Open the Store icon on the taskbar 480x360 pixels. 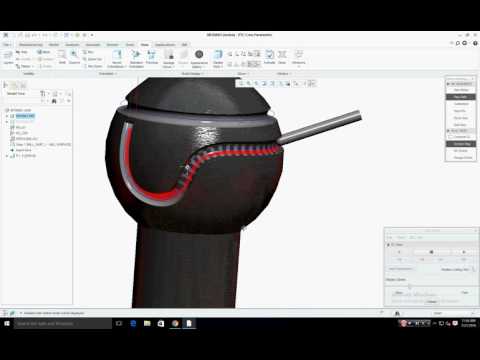161,323
